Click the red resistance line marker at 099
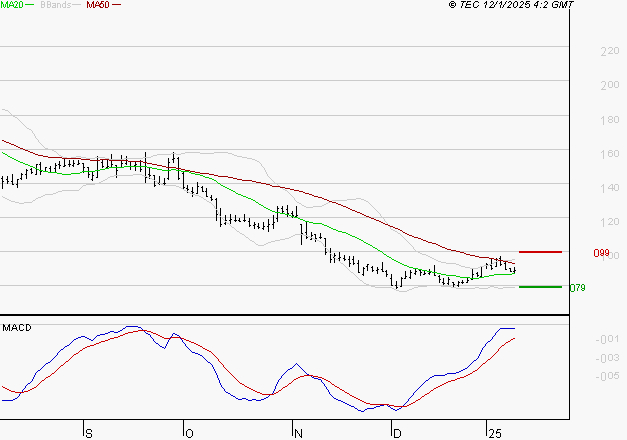This screenshot has height=440, width=627. click(x=540, y=252)
